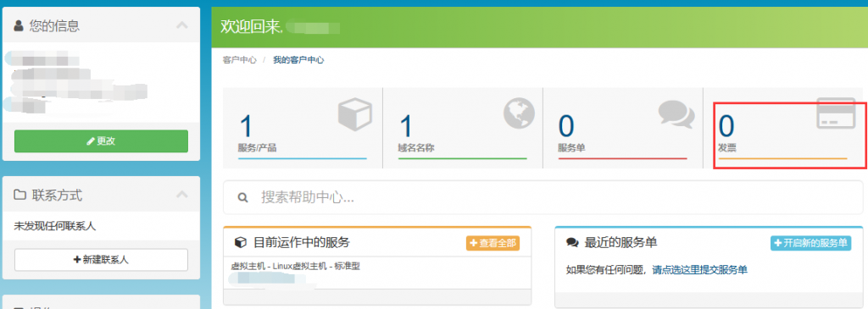This screenshot has width=868, height=309.
Task: Click the 欢迎回来 heading
Action: click(251, 26)
